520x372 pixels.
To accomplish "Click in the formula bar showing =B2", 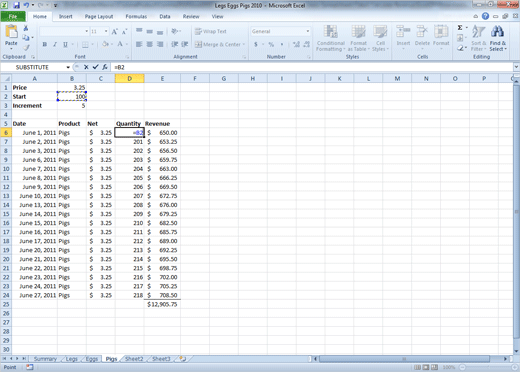I will [313, 67].
